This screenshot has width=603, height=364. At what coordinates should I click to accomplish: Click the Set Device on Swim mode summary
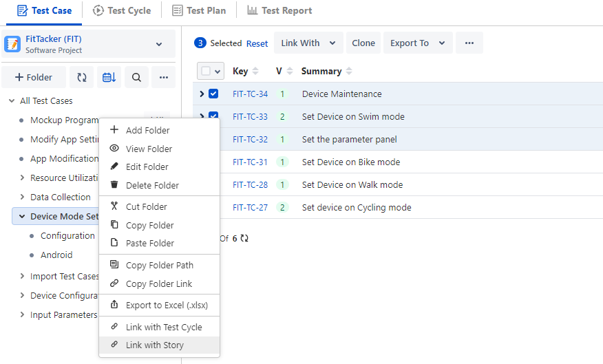pyautogui.click(x=353, y=116)
